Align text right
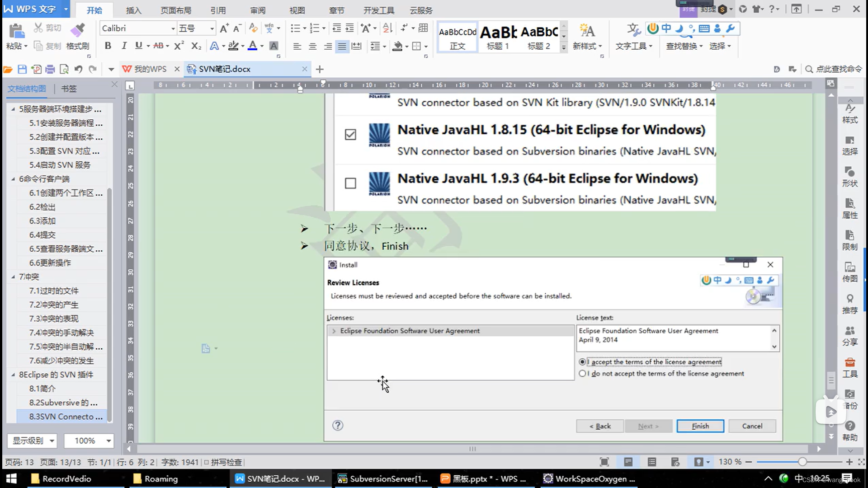The image size is (868, 488). 328,46
